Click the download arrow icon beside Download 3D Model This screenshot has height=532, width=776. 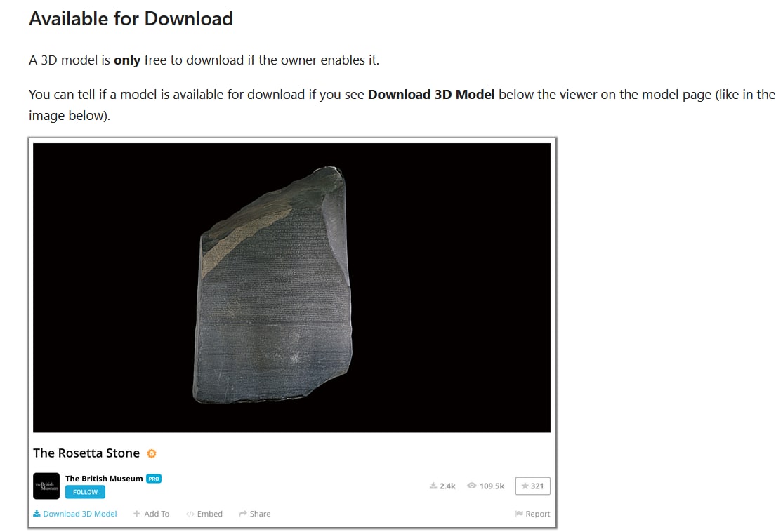pyautogui.click(x=37, y=514)
